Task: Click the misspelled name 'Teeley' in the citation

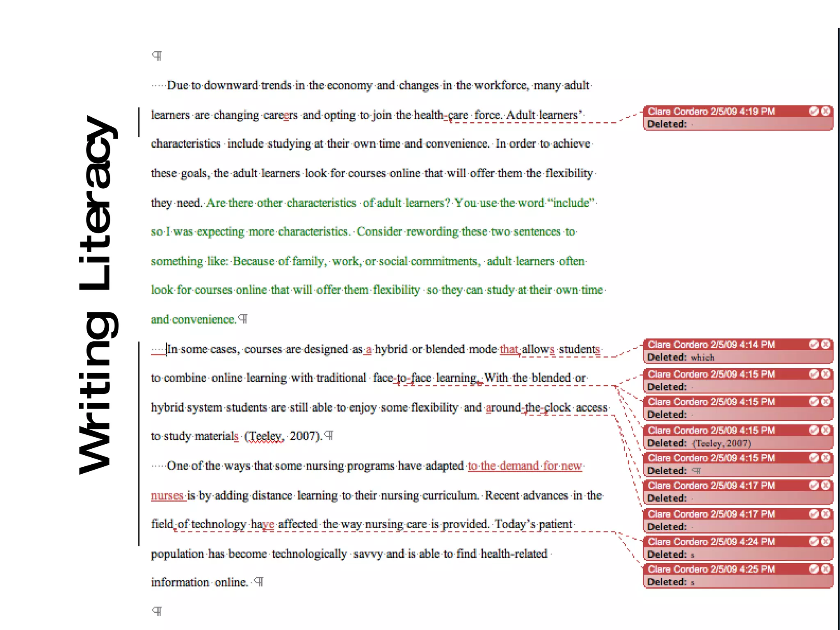Action: point(265,436)
